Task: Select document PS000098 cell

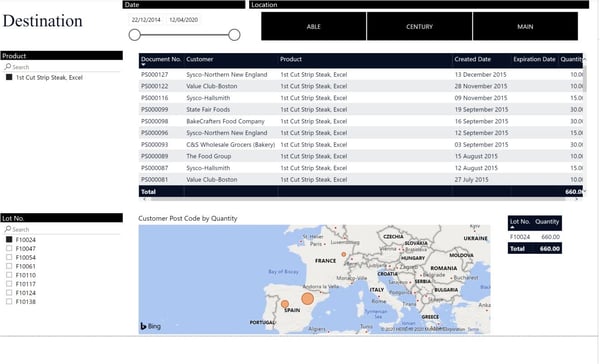Action: click(155, 121)
